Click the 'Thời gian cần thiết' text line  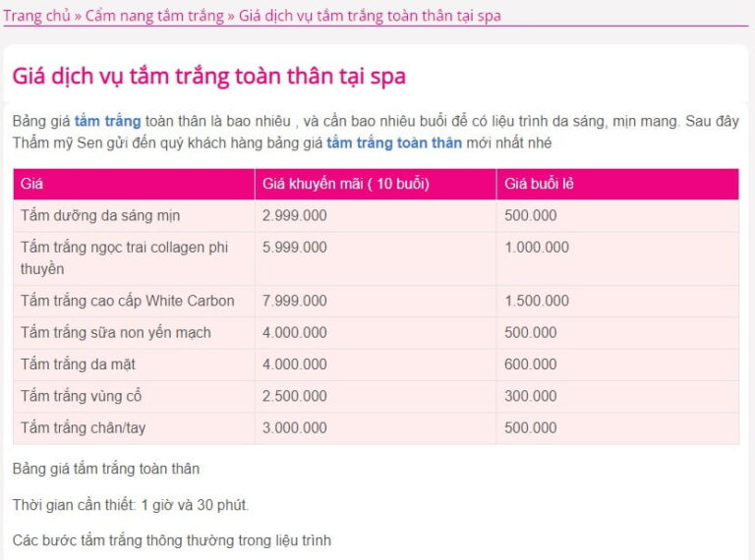131,505
